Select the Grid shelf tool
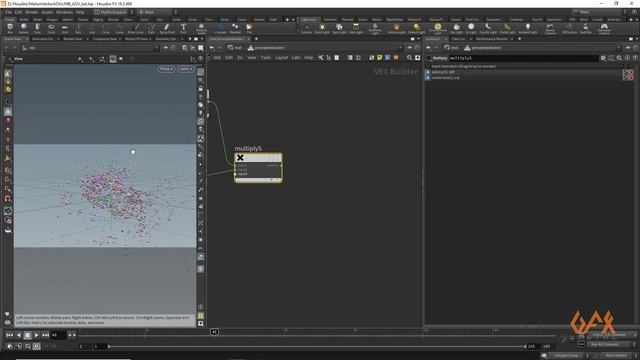This screenshot has height=360, width=640. 64,28
